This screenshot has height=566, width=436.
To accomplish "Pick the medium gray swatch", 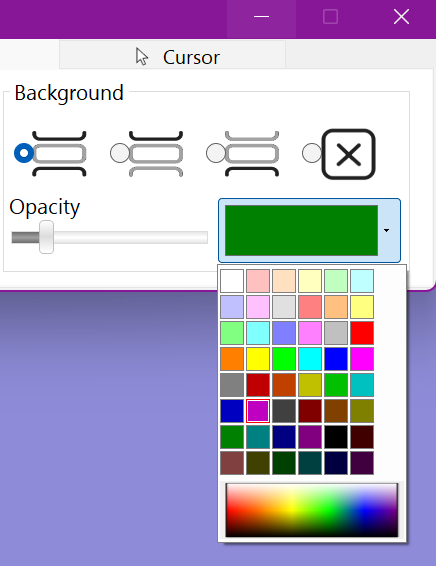I will tap(232, 385).
